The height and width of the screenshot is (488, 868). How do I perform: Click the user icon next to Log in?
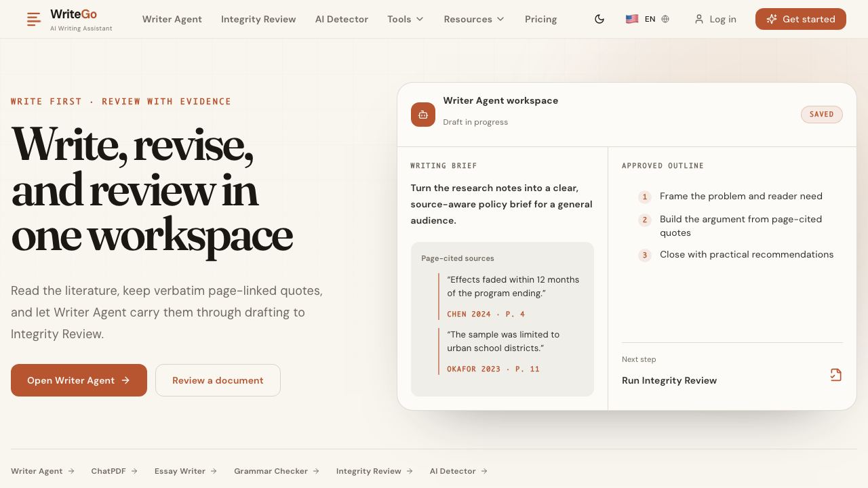tap(699, 19)
